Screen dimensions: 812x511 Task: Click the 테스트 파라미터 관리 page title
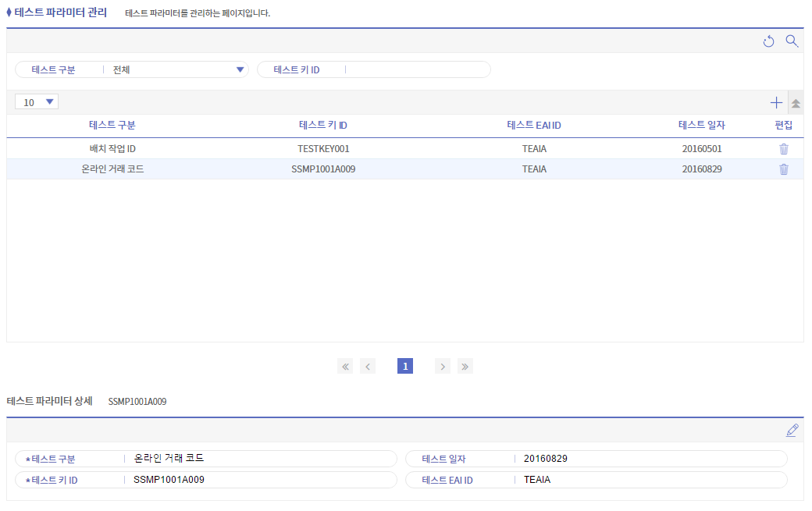click(x=61, y=12)
